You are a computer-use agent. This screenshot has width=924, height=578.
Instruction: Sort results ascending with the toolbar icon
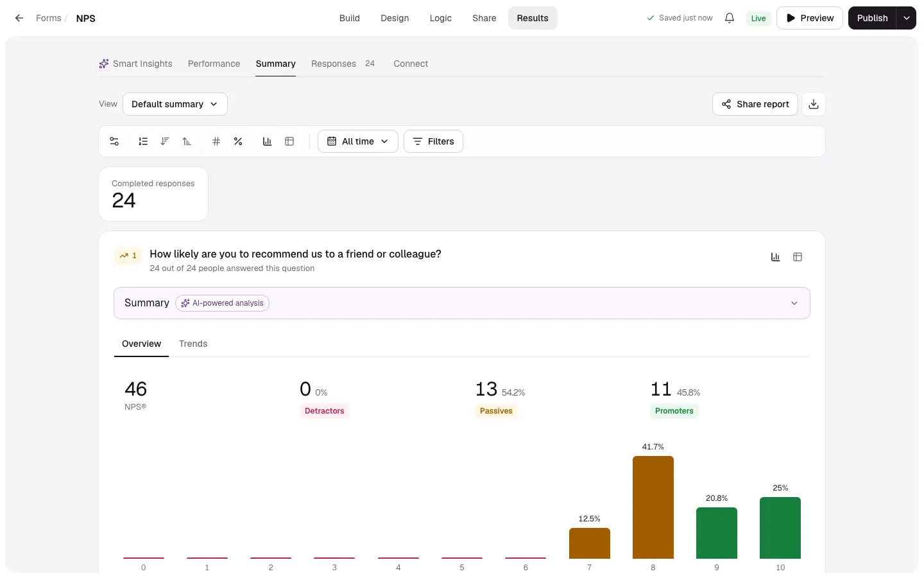[187, 141]
